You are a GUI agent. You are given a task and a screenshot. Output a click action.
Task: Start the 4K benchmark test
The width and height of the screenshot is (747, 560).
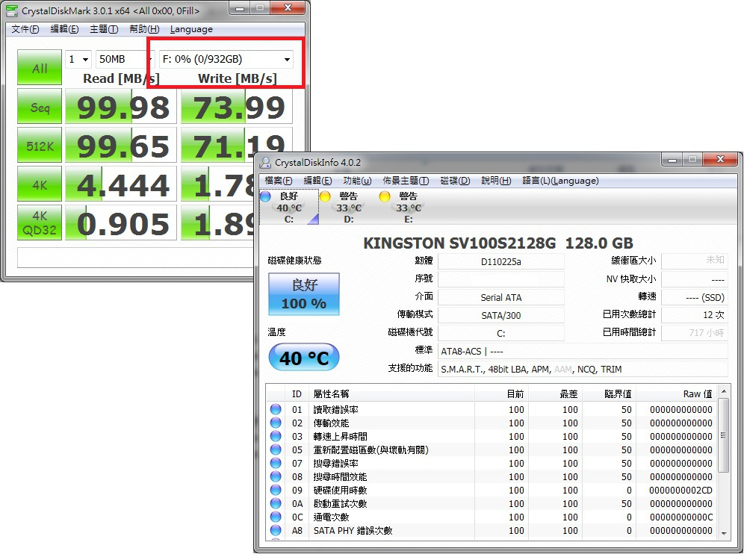point(40,184)
